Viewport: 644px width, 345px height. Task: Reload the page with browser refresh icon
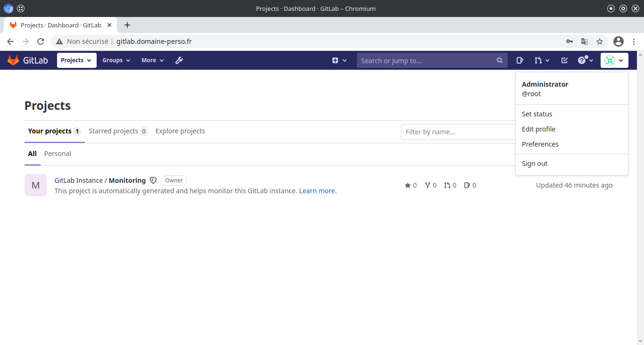tap(41, 41)
